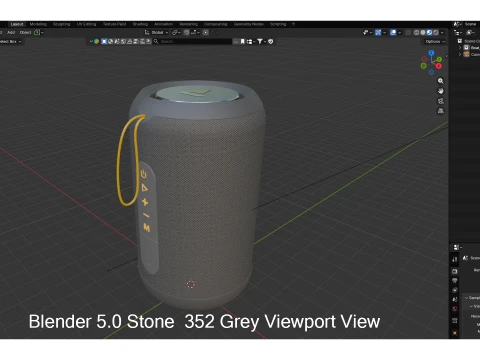Open the Geometry Nodes workspace tab
This screenshot has height=360, width=480.
(249, 24)
